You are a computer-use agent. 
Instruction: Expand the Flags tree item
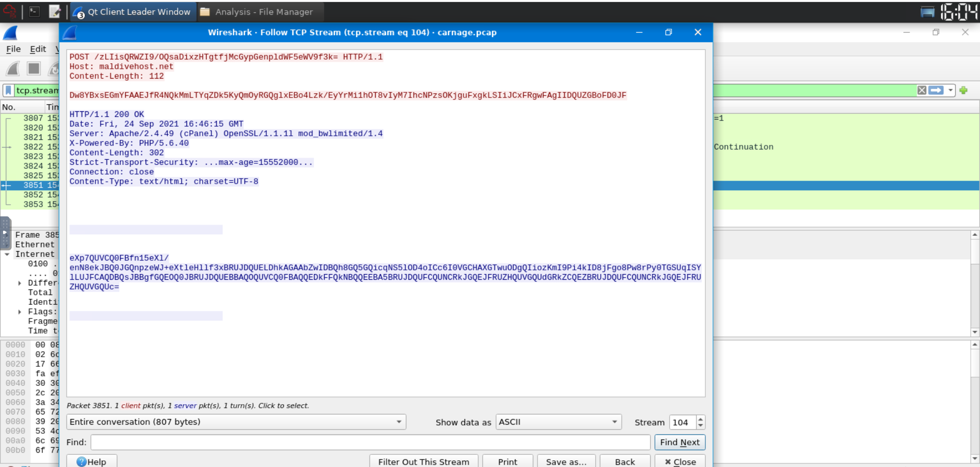tap(19, 312)
